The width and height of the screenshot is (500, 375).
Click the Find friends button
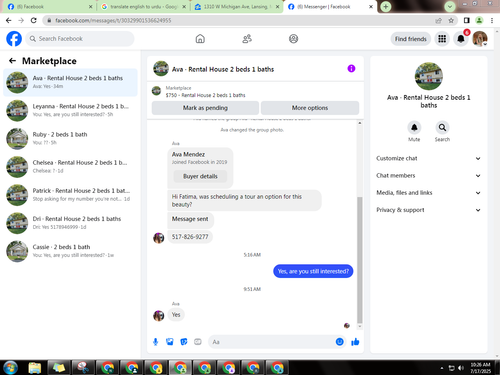tap(411, 39)
